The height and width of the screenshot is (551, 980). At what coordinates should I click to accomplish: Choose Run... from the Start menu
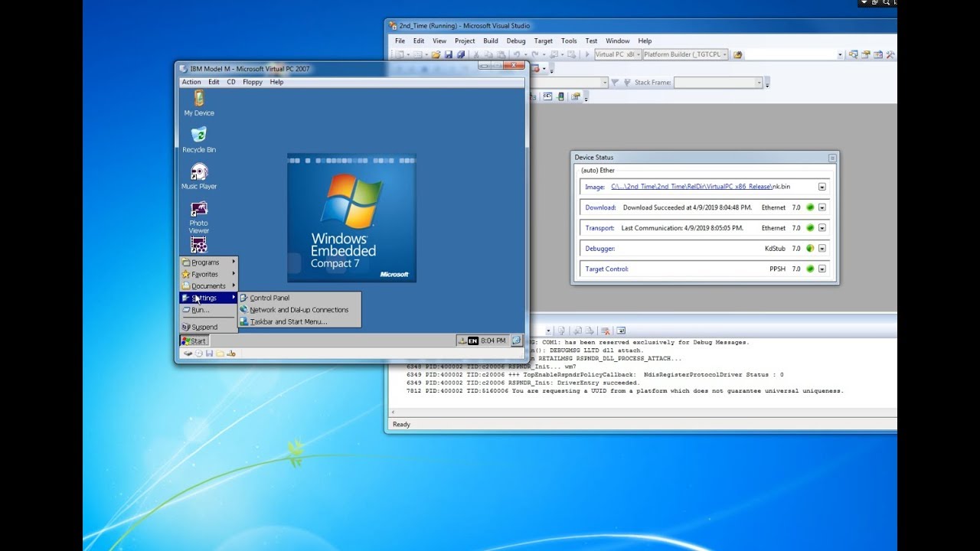pos(208,310)
